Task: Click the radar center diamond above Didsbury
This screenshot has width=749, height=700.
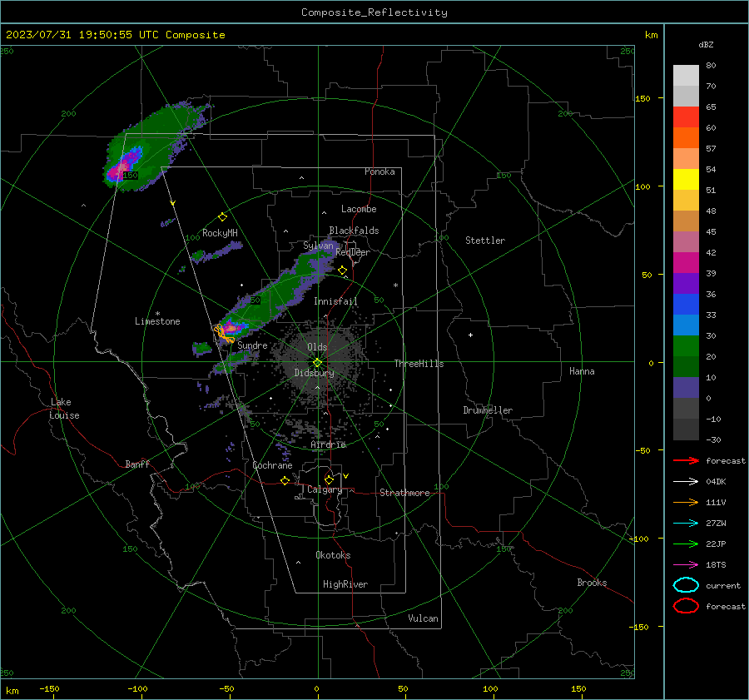Action: tap(317, 362)
